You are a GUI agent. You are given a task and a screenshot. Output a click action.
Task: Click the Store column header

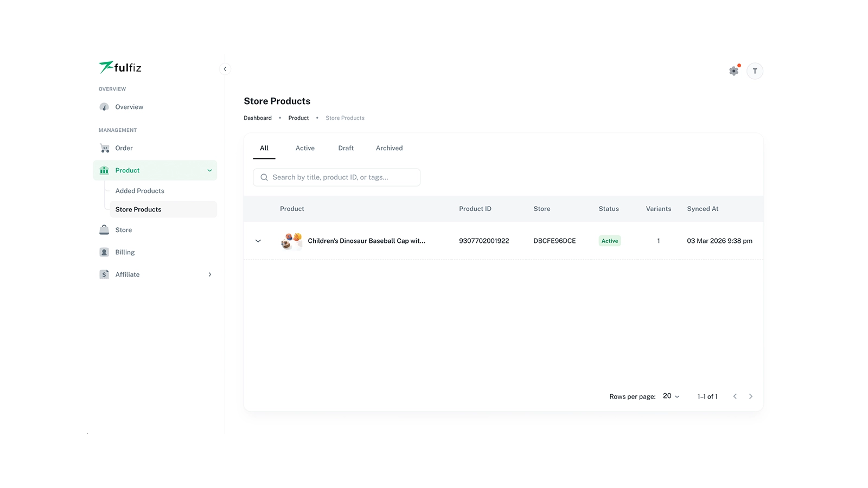coord(542,209)
